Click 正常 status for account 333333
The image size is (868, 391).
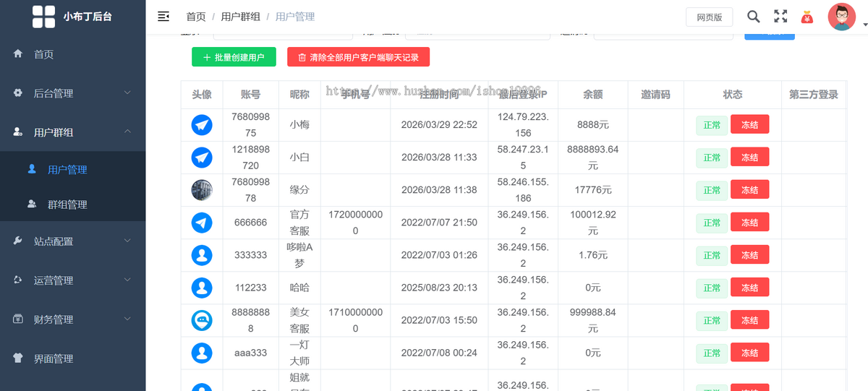pyautogui.click(x=712, y=255)
